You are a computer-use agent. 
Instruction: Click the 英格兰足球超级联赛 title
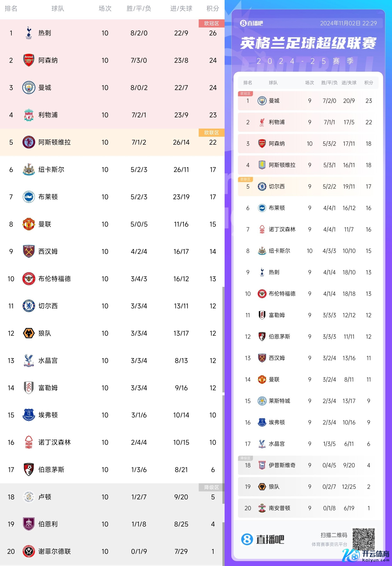(308, 43)
